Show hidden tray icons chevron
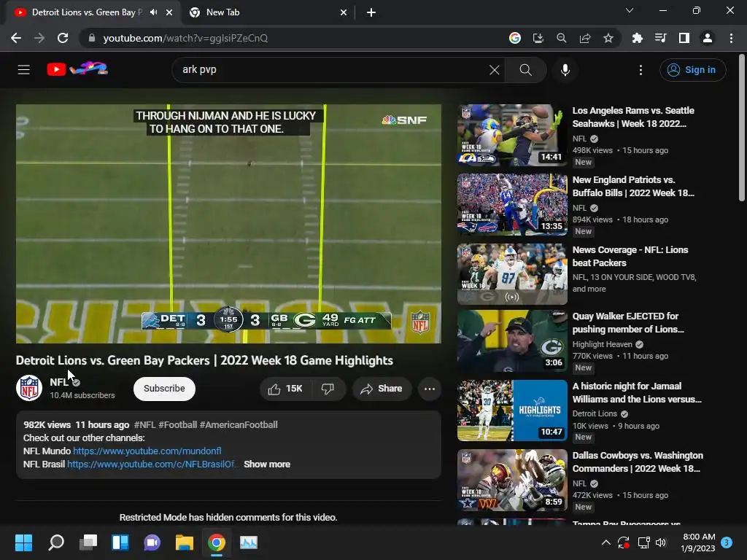 pos(606,542)
